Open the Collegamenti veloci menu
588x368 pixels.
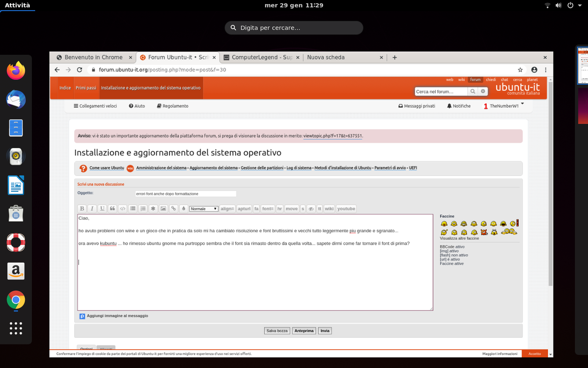click(95, 106)
